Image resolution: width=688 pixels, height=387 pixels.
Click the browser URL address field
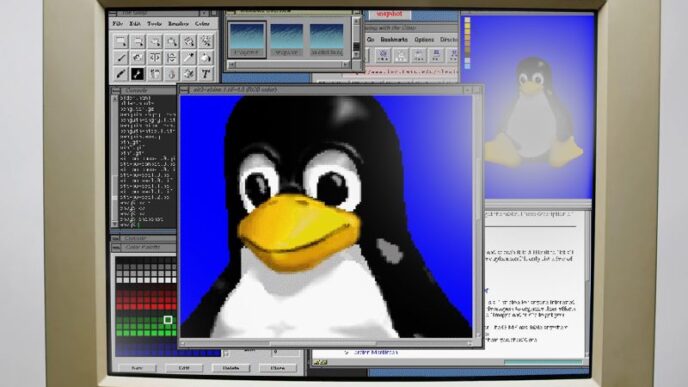coord(399,72)
